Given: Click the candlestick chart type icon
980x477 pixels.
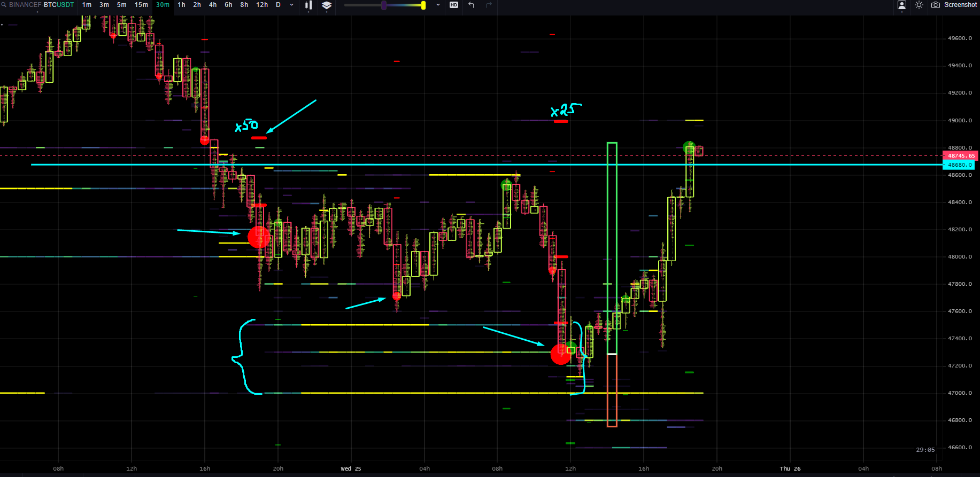Looking at the screenshot, I should (x=308, y=5).
